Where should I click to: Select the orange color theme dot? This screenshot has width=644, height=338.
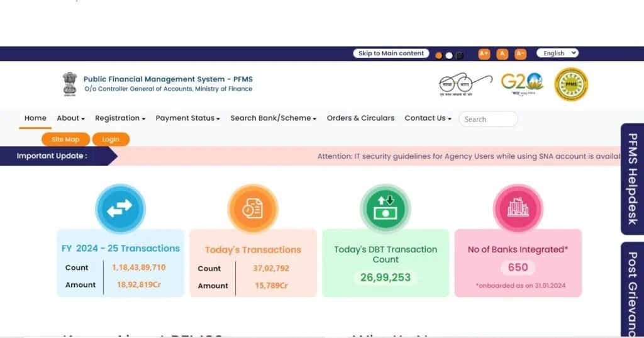[439, 55]
